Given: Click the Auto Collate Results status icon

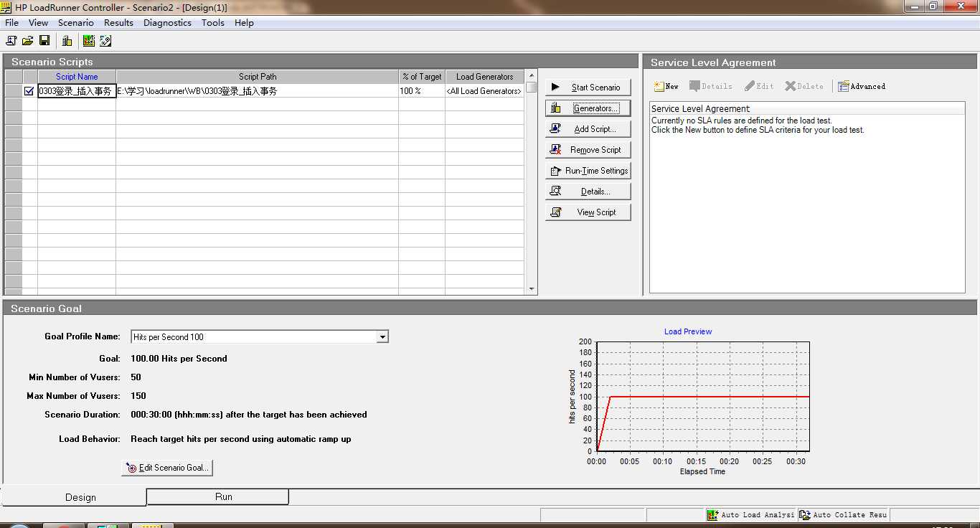Looking at the screenshot, I should [805, 515].
